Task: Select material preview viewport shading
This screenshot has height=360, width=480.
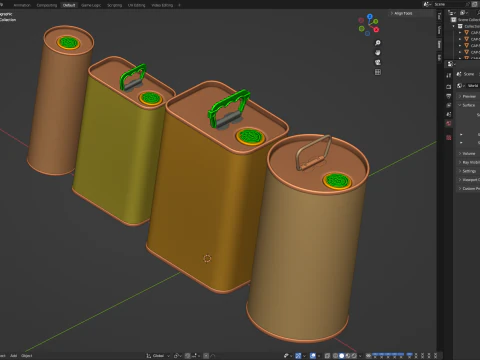Action: click(348, 356)
